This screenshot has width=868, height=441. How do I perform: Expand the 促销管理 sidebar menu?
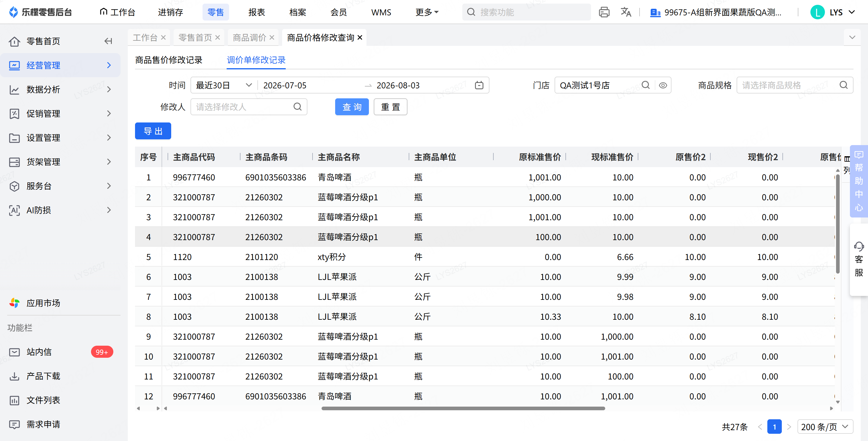point(109,114)
